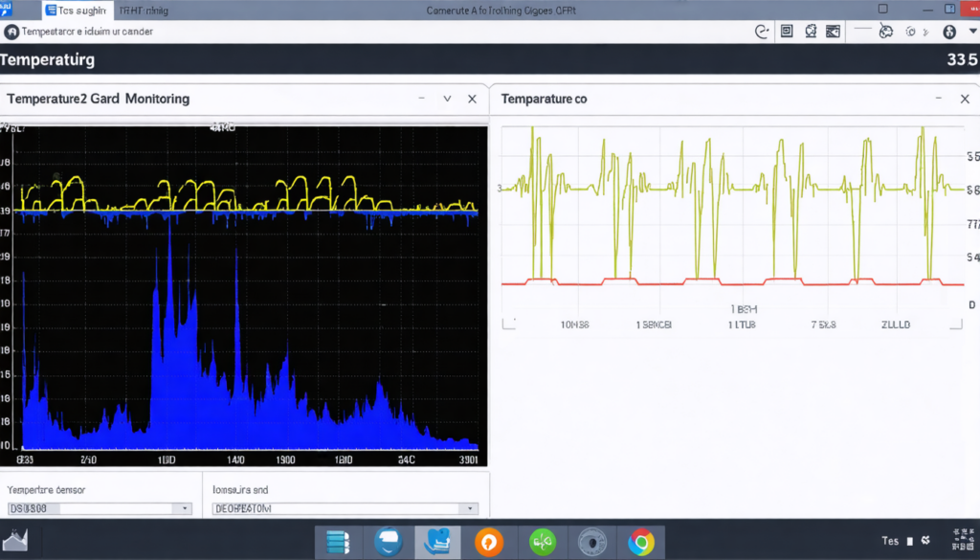Open the blue round taskbar icon
The width and height of the screenshot is (980, 560).
[388, 543]
